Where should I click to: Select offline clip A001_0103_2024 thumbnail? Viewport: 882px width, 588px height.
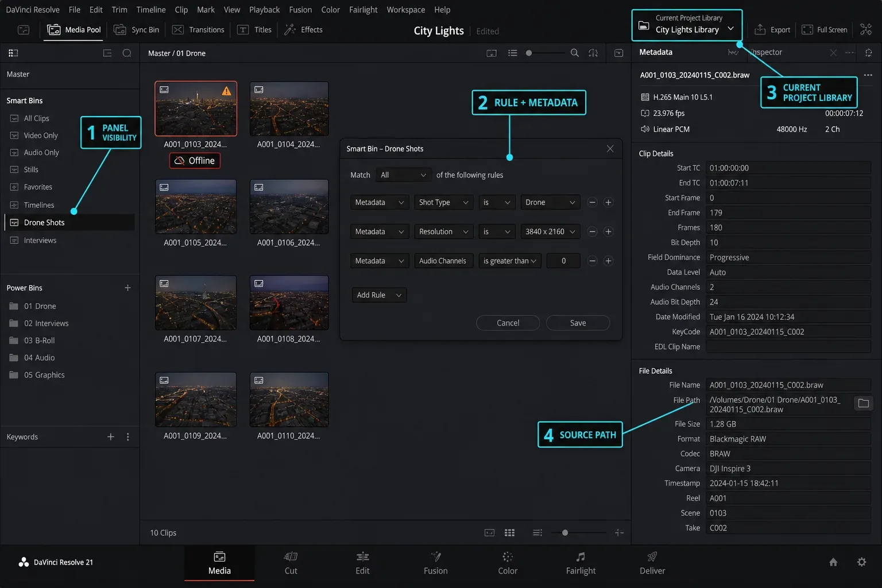tap(196, 109)
